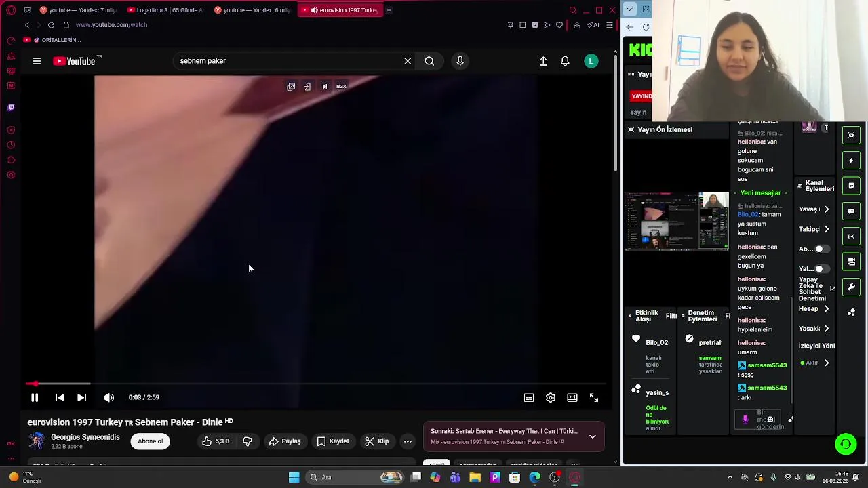
Task: Click the stream preview thumbnail
Action: (x=677, y=222)
